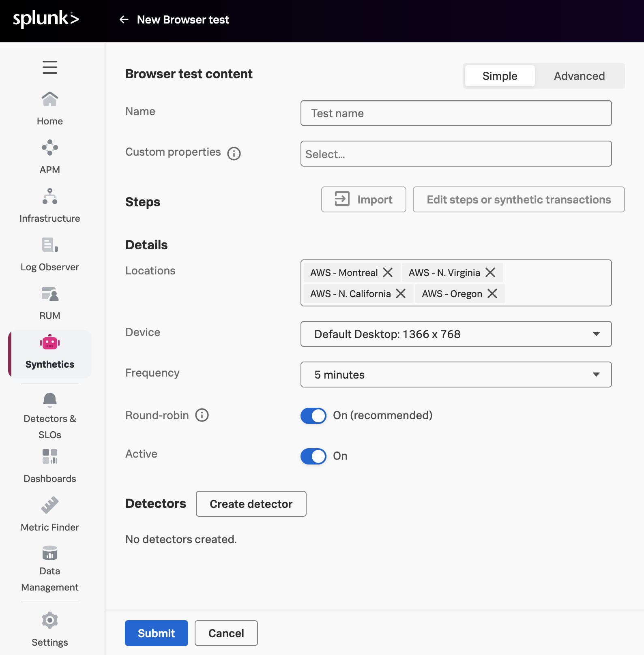Open APM from the sidebar
The height and width of the screenshot is (655, 644).
49,157
